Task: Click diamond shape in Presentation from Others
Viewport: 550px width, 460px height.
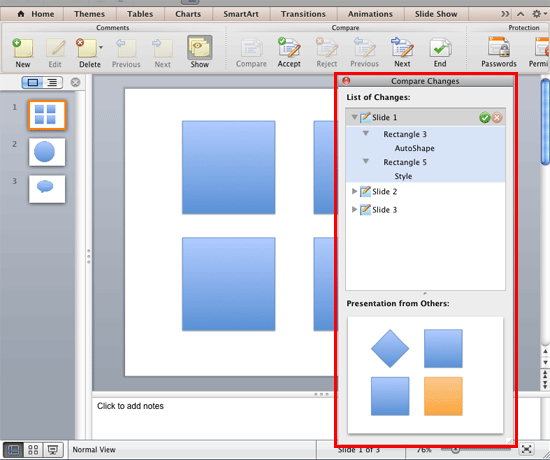Action: tap(390, 348)
